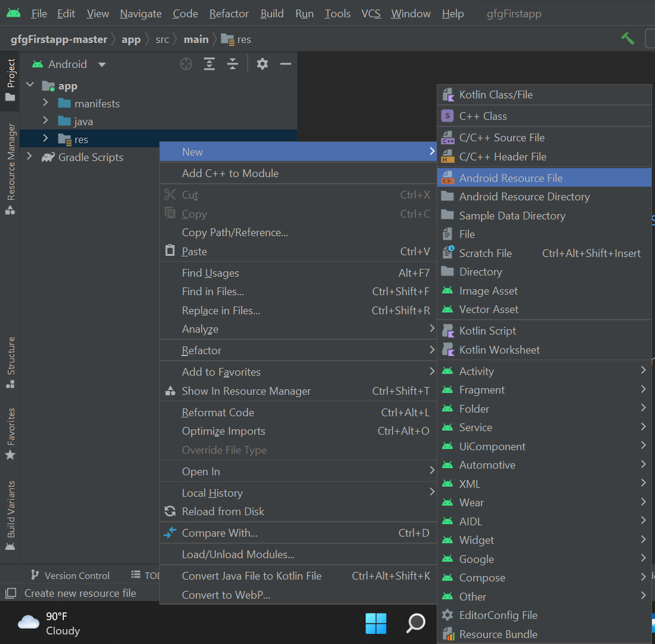Open the Build menu
This screenshot has width=655, height=644.
coord(272,14)
